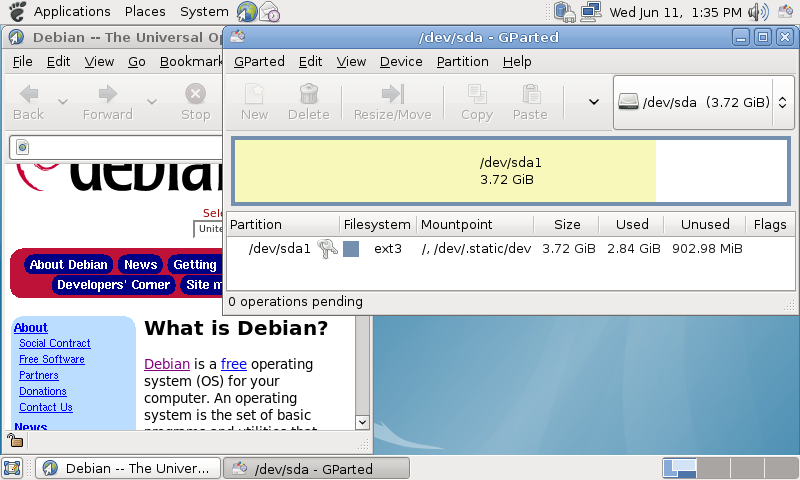The height and width of the screenshot is (480, 800).
Task: Select the /dev/sda1 row in the partition table
Action: point(510,249)
